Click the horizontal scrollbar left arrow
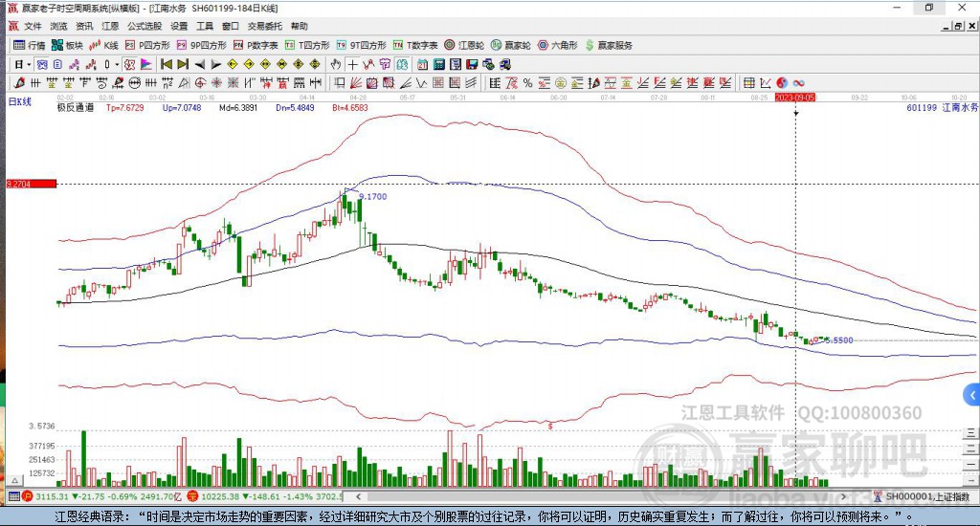 point(358,496)
